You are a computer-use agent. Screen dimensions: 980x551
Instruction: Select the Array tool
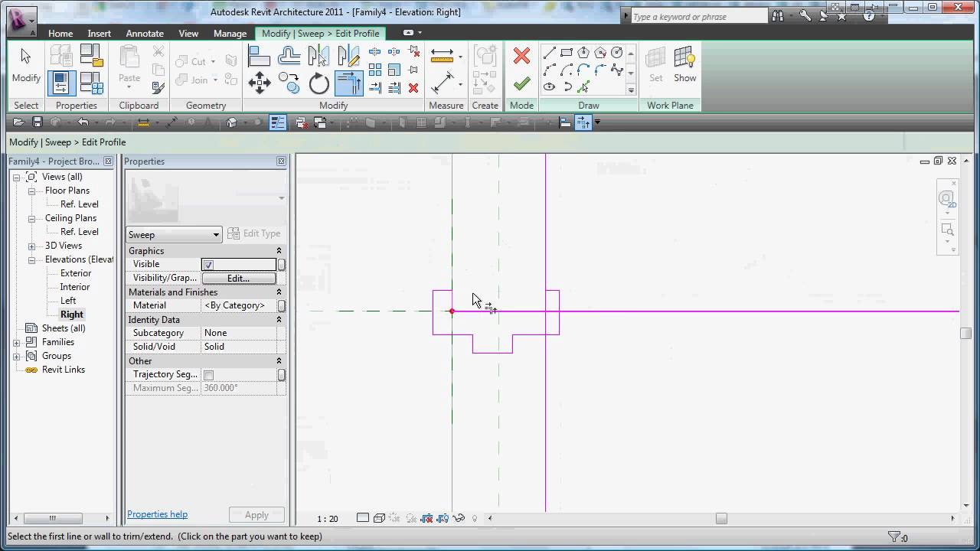[x=375, y=70]
